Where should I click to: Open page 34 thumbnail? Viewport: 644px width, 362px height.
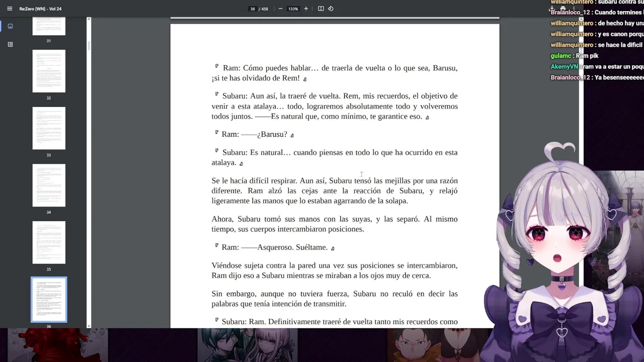(49, 185)
